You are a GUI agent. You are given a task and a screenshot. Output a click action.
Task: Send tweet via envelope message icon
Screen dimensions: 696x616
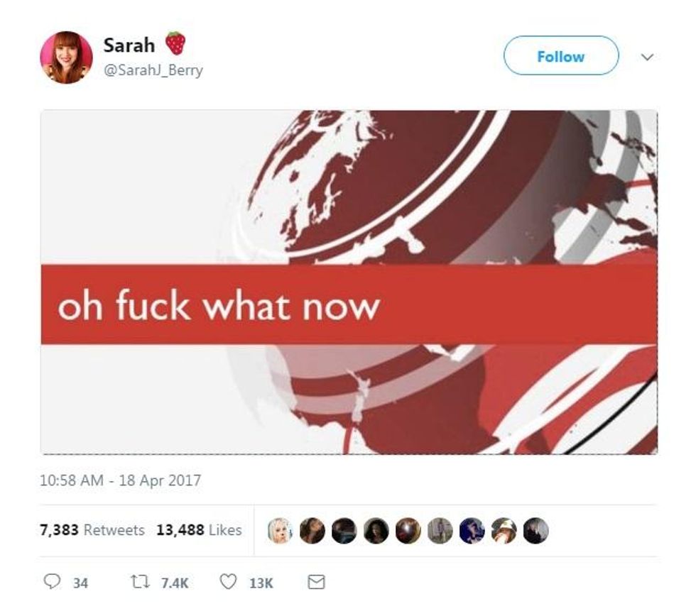pyautogui.click(x=316, y=583)
